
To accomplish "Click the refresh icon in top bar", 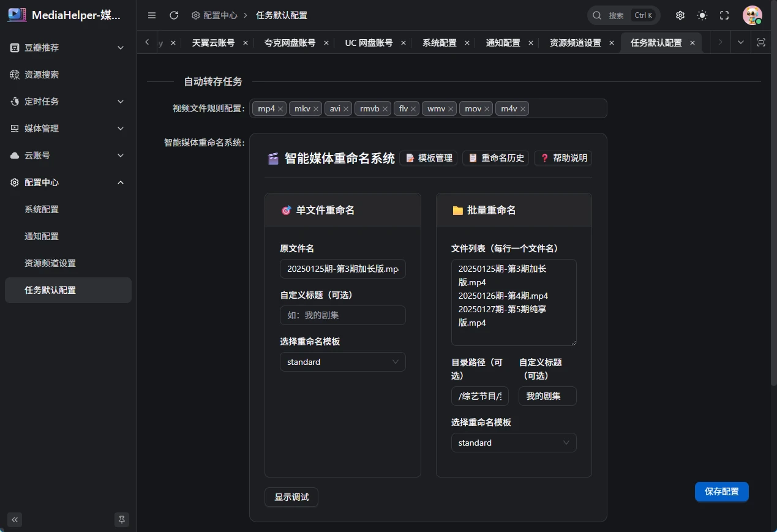I will [174, 15].
